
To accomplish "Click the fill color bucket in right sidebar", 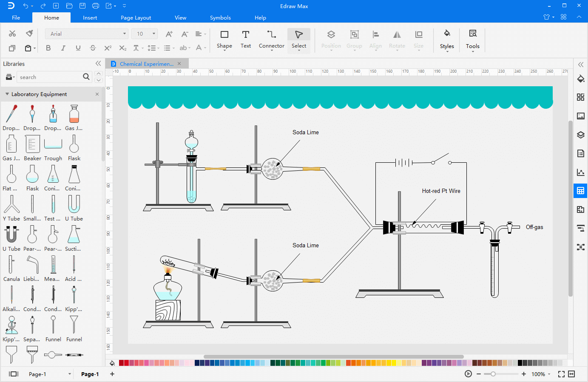I will point(580,78).
